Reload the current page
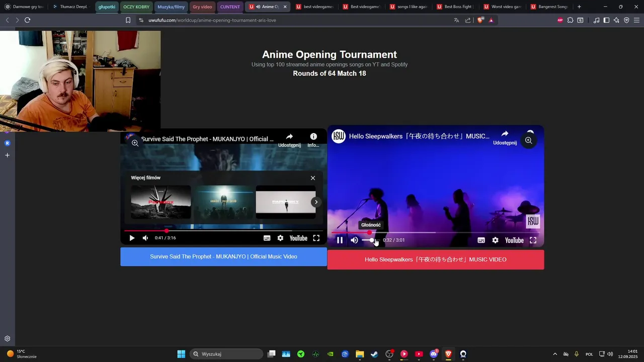The height and width of the screenshot is (362, 644). [x=27, y=20]
